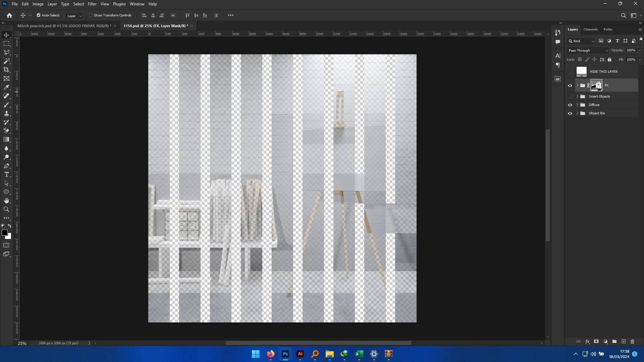Click the Create new group folder icon

click(614, 342)
